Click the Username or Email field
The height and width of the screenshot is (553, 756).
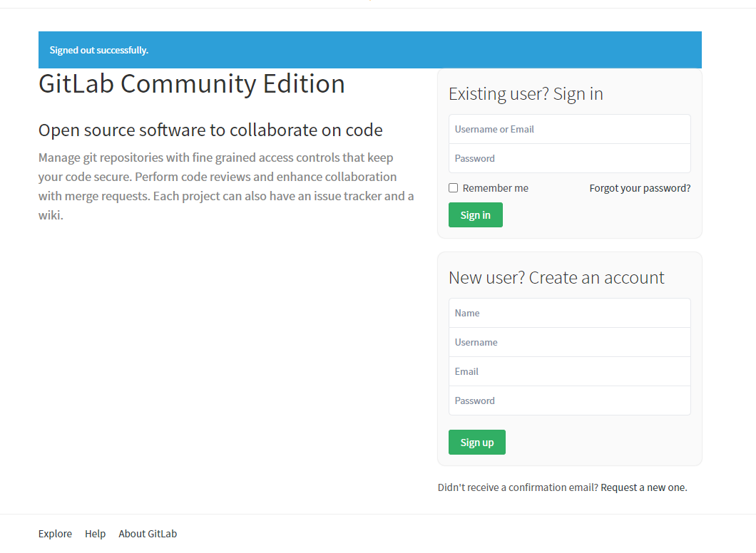tap(569, 129)
